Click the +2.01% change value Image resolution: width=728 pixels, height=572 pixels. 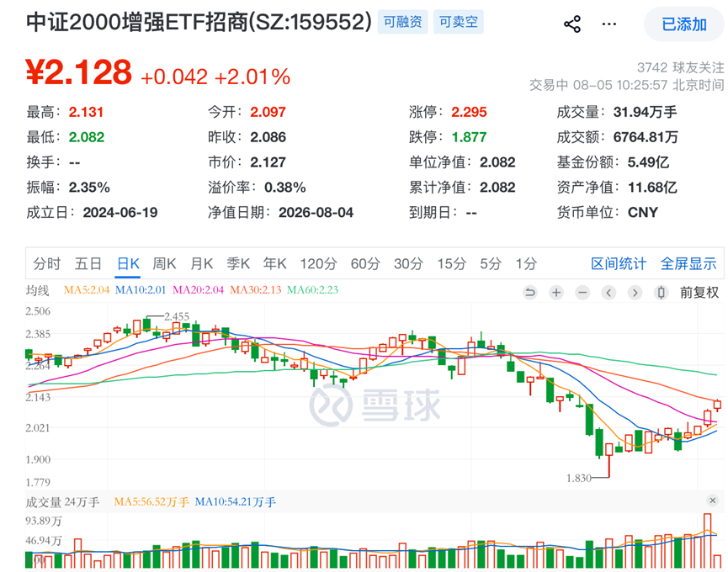pos(252,77)
